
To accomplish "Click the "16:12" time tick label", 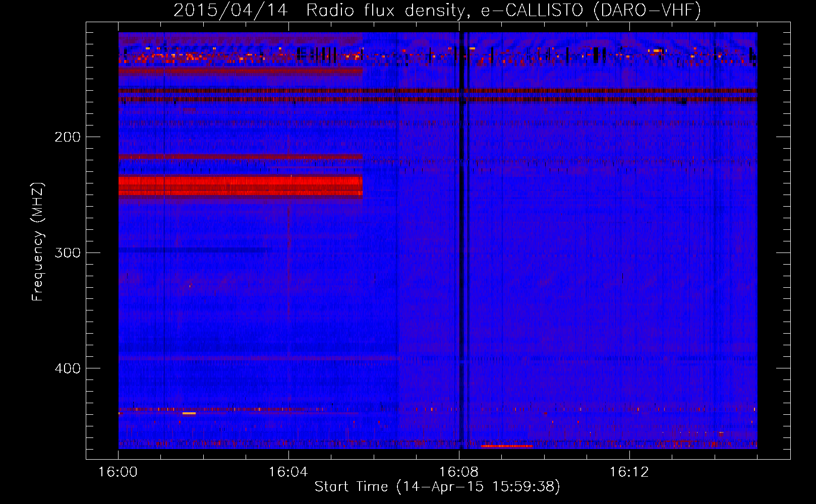I will click(x=629, y=472).
